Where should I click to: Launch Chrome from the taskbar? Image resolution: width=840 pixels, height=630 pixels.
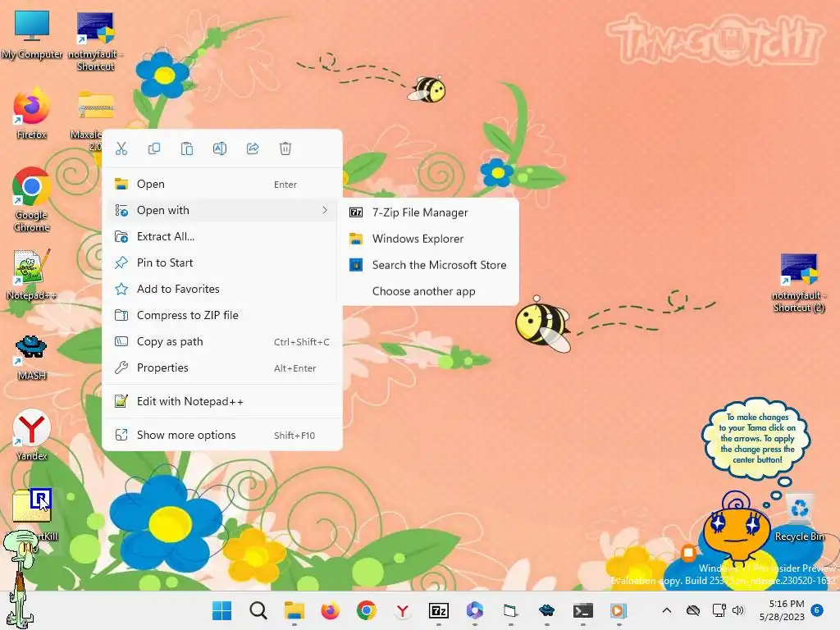point(367,610)
